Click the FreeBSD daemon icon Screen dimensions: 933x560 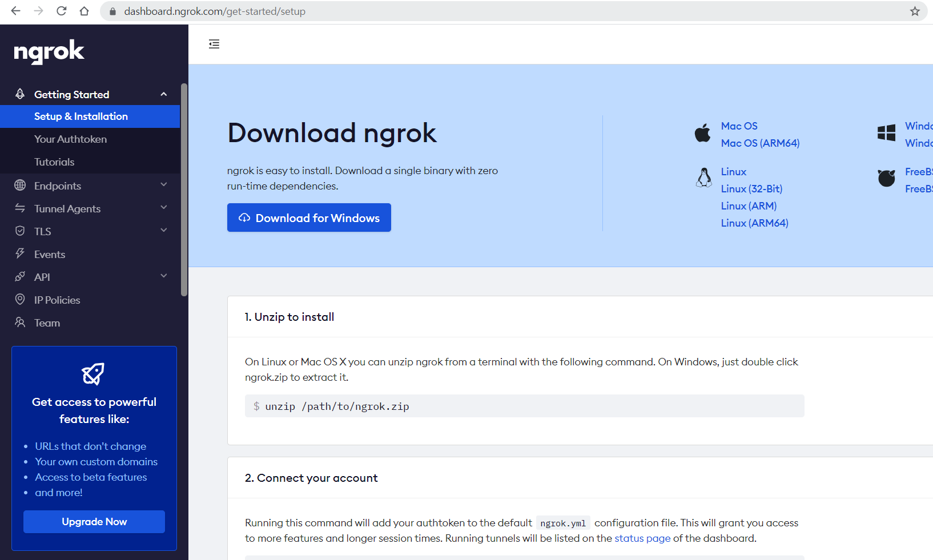coord(886,178)
